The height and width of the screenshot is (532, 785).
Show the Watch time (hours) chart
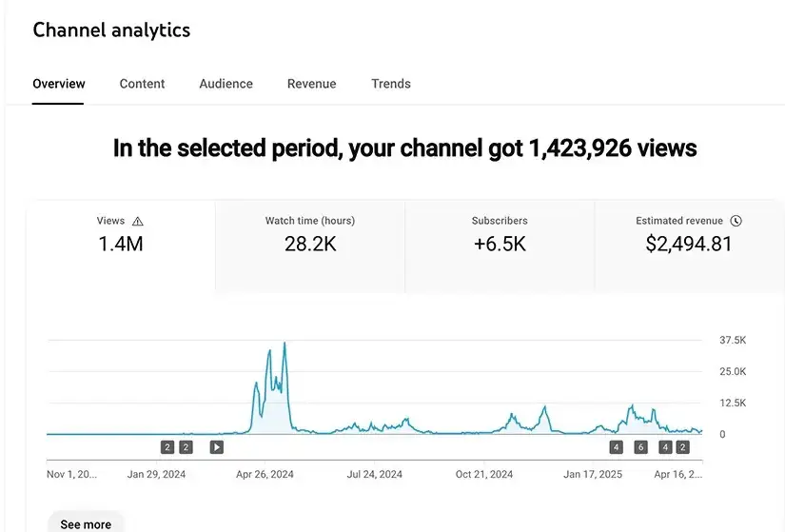pyautogui.click(x=310, y=246)
